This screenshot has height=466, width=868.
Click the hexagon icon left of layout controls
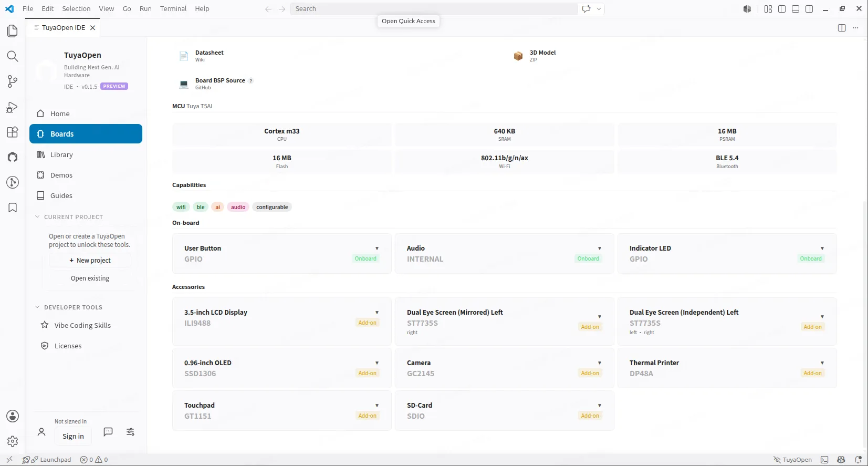(x=747, y=9)
